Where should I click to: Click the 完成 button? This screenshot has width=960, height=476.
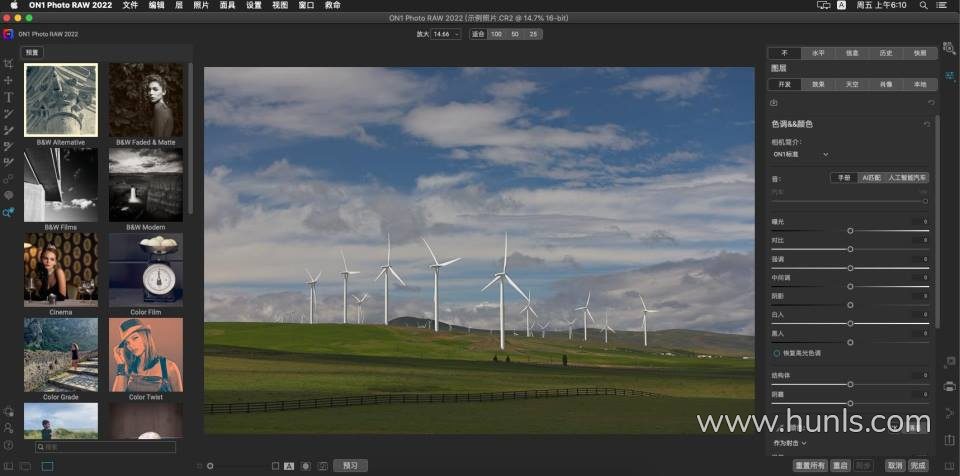coord(918,466)
